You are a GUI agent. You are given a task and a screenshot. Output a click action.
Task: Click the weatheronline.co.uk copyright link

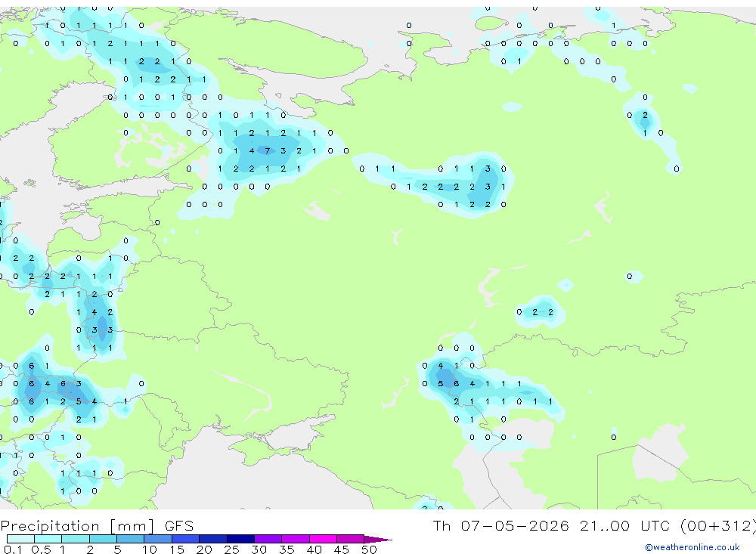click(692, 547)
